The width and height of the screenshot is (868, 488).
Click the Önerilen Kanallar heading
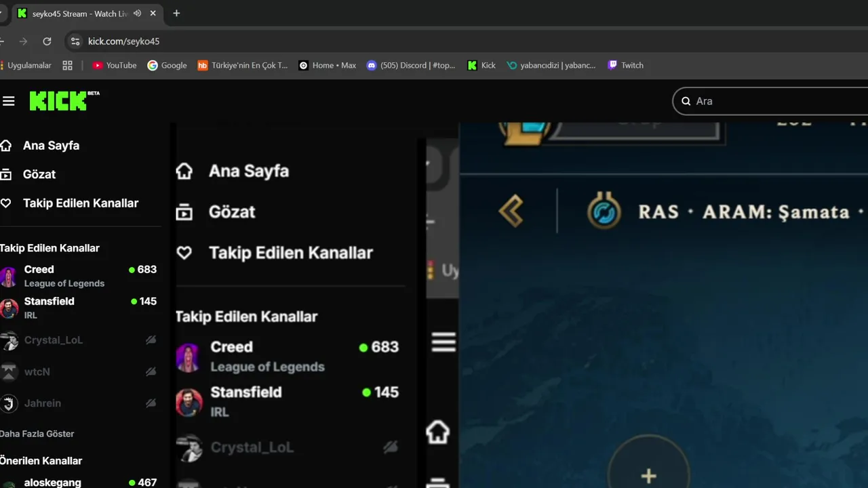point(41,461)
